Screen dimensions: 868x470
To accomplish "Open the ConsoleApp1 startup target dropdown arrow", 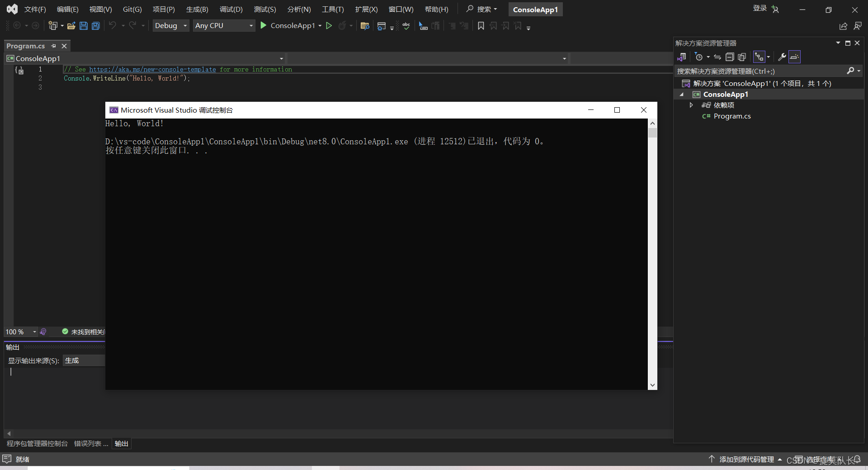I will pyautogui.click(x=320, y=26).
